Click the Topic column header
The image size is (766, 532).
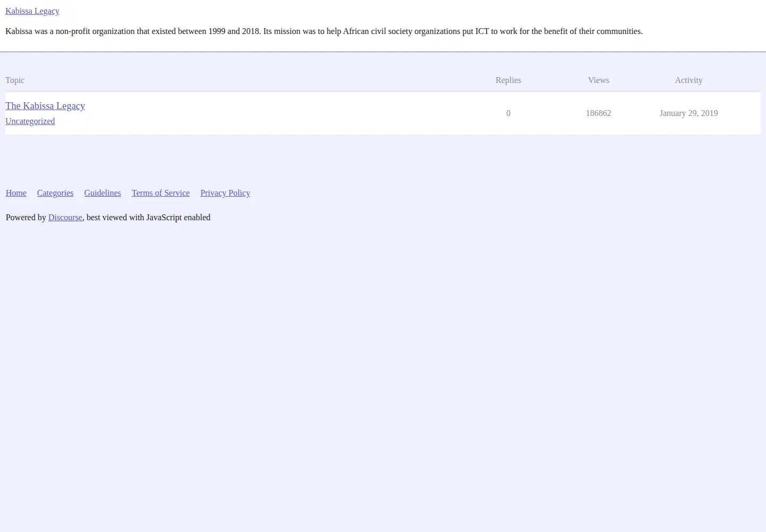tap(15, 80)
